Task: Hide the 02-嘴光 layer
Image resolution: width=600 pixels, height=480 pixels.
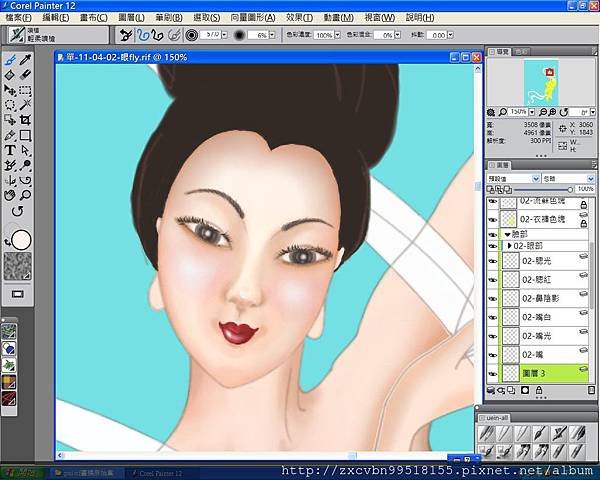Action: pos(493,336)
